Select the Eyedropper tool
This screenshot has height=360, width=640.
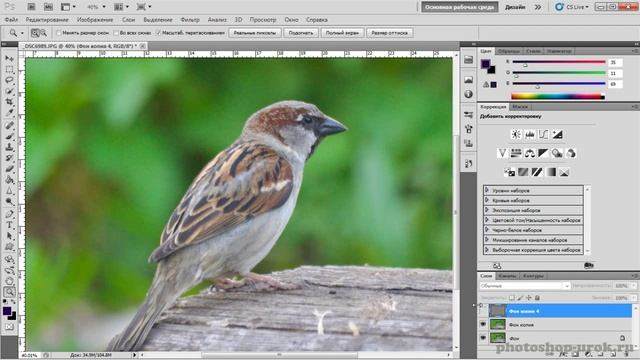9,112
